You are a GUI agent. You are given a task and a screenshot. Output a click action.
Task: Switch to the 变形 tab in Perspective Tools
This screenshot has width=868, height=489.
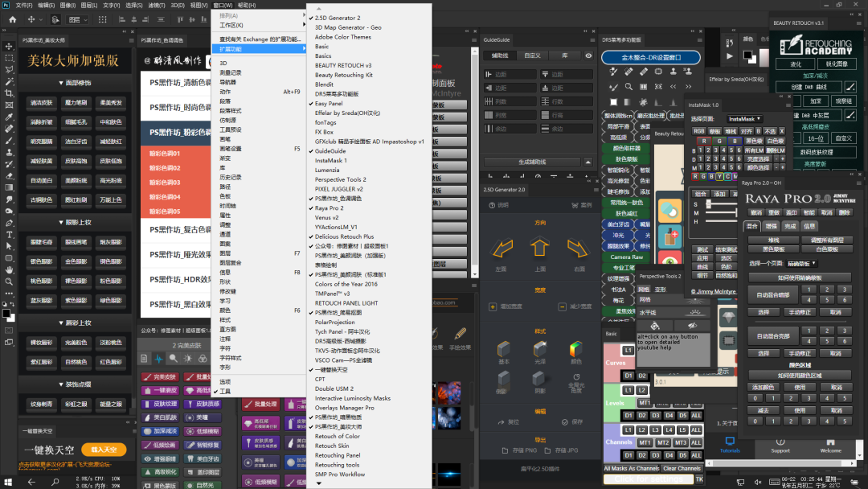point(661,290)
